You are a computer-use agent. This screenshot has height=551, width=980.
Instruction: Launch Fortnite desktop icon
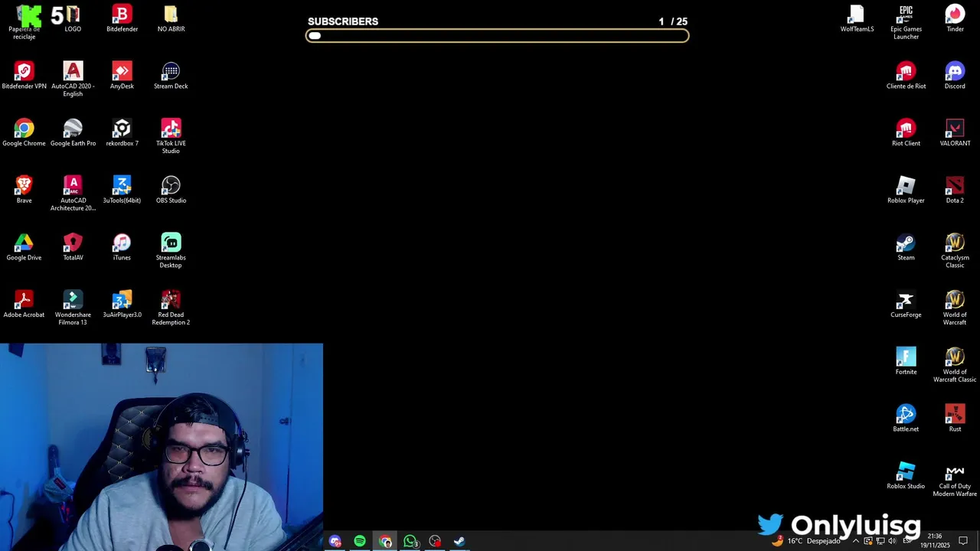coord(906,361)
